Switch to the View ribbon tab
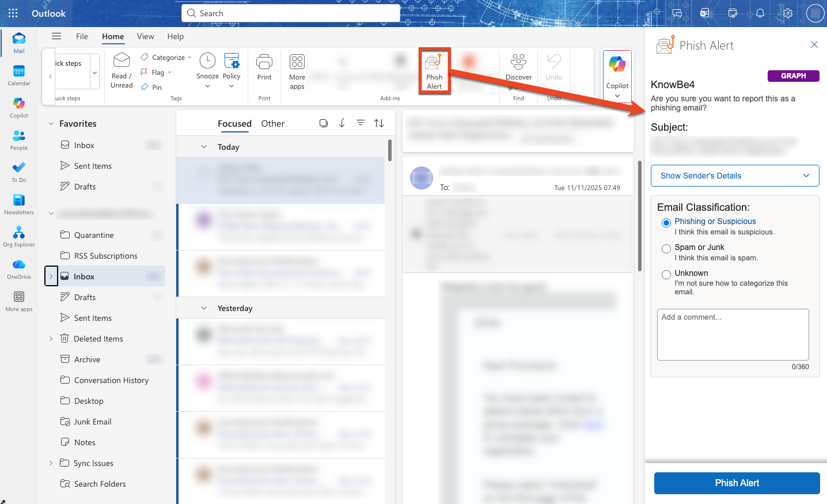This screenshot has width=827, height=504. (x=145, y=36)
